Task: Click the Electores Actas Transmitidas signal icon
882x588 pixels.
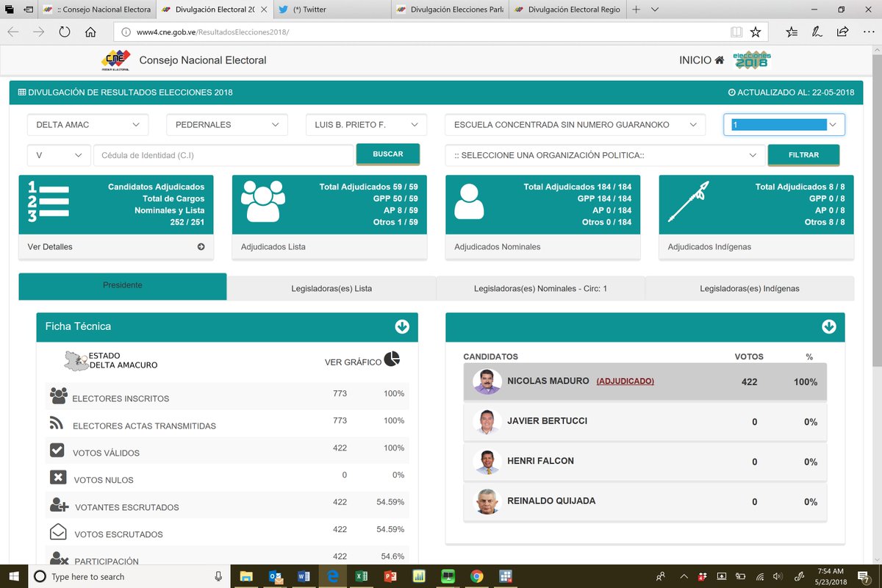Action: (57, 423)
